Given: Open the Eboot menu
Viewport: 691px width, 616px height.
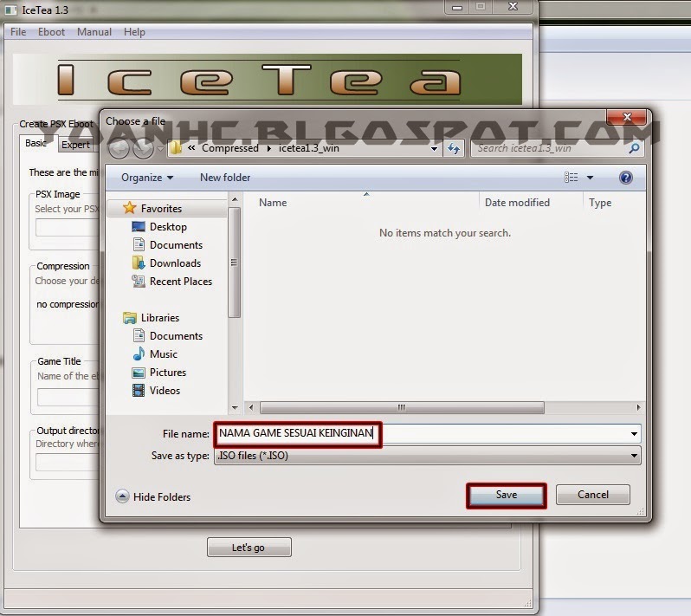Looking at the screenshot, I should 51,32.
